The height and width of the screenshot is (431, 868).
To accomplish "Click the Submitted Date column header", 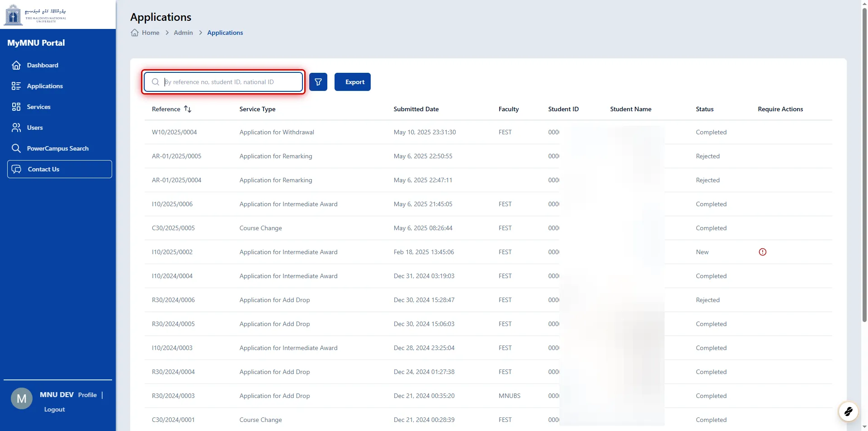I will tap(416, 109).
